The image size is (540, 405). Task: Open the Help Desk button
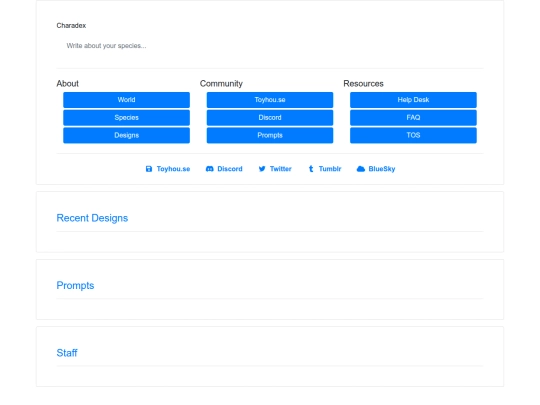pos(413,100)
